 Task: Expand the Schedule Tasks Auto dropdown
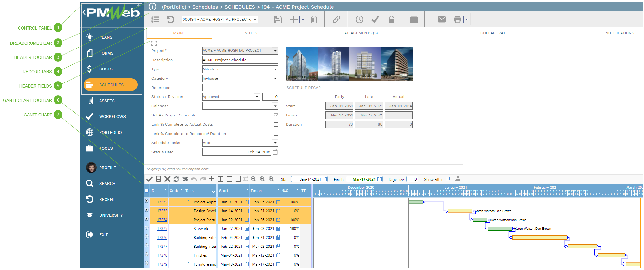[x=275, y=143]
